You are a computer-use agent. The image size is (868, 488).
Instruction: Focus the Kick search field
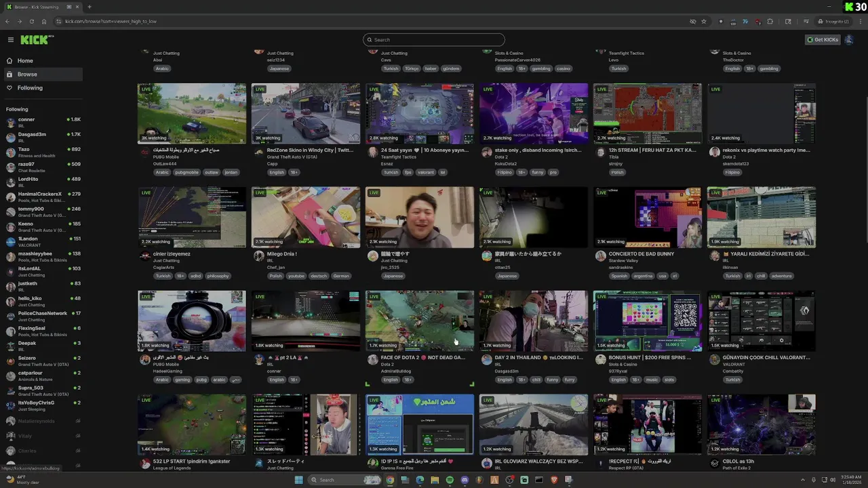coord(434,40)
